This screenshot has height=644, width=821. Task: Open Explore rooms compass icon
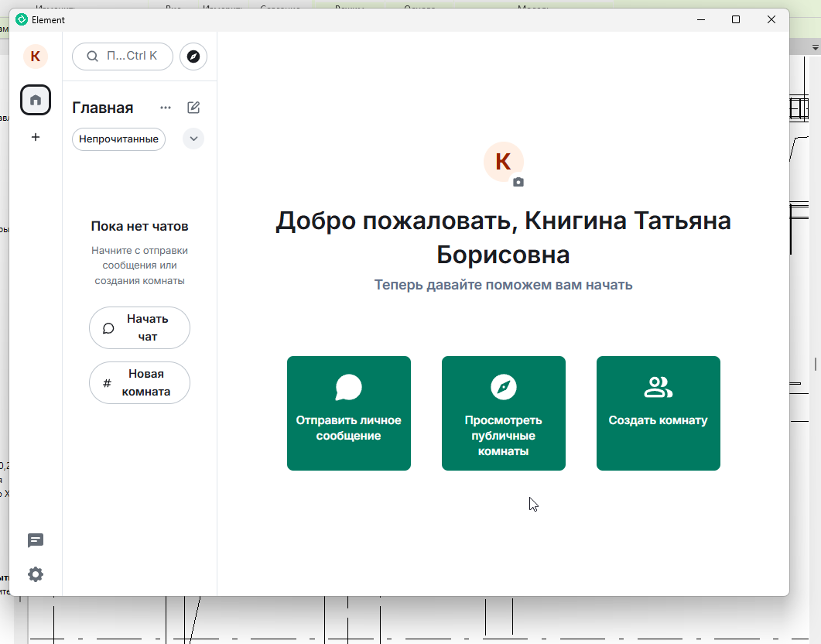(x=193, y=56)
